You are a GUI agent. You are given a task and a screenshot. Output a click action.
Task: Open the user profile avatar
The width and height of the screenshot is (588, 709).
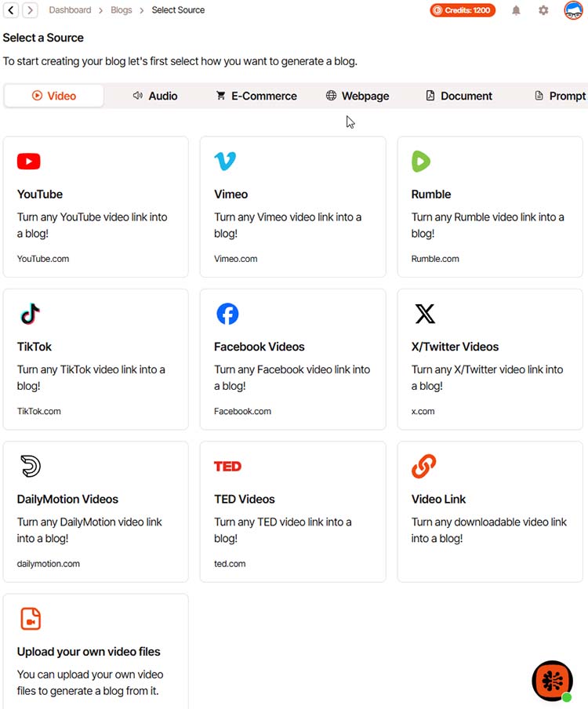[x=573, y=10]
